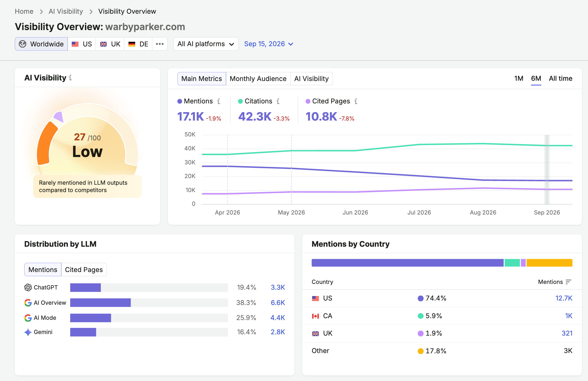Click the breadcrumb chevron after AI Visibility
The width and height of the screenshot is (588, 381).
coord(91,12)
